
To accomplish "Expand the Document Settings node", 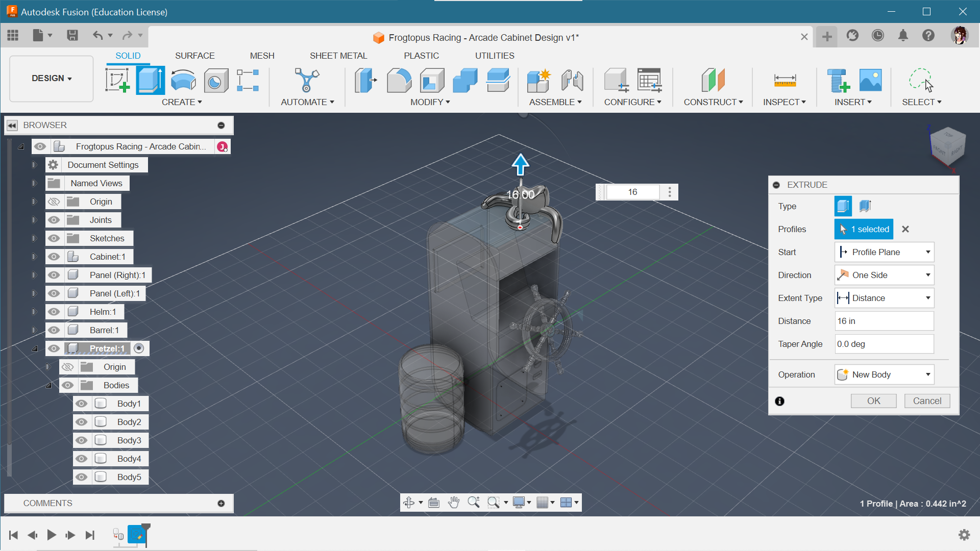I will (34, 165).
